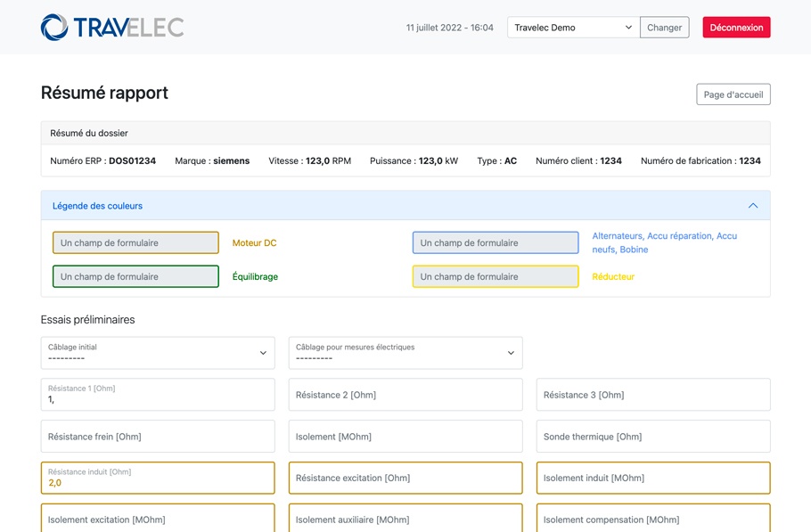Select the Résistance 3 [Ohm] field
This screenshot has height=532, width=811.
(x=653, y=395)
